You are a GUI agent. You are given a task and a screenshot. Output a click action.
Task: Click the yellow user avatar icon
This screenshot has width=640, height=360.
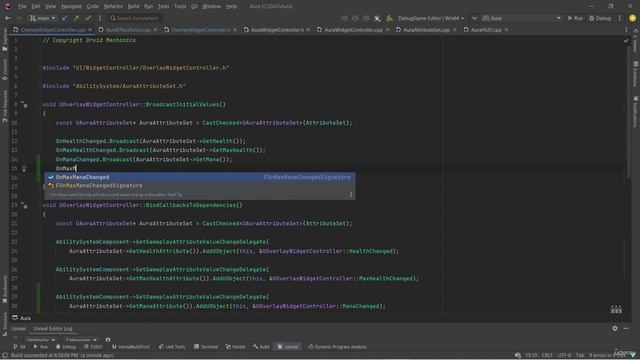point(632,18)
